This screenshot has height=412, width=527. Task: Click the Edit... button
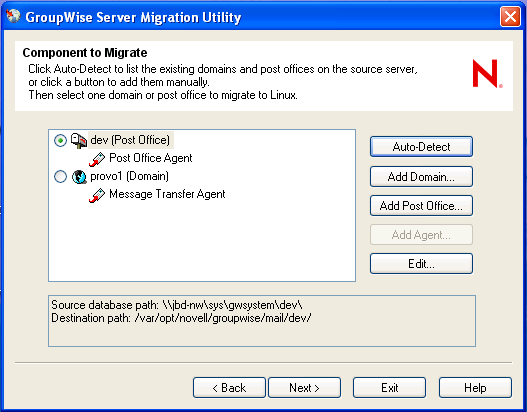[x=421, y=263]
